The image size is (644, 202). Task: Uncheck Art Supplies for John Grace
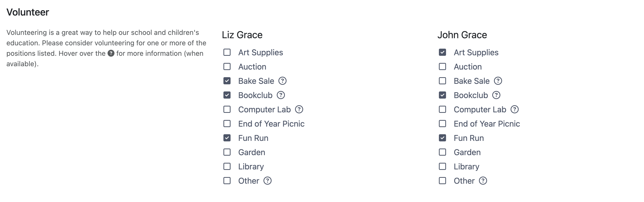click(443, 52)
